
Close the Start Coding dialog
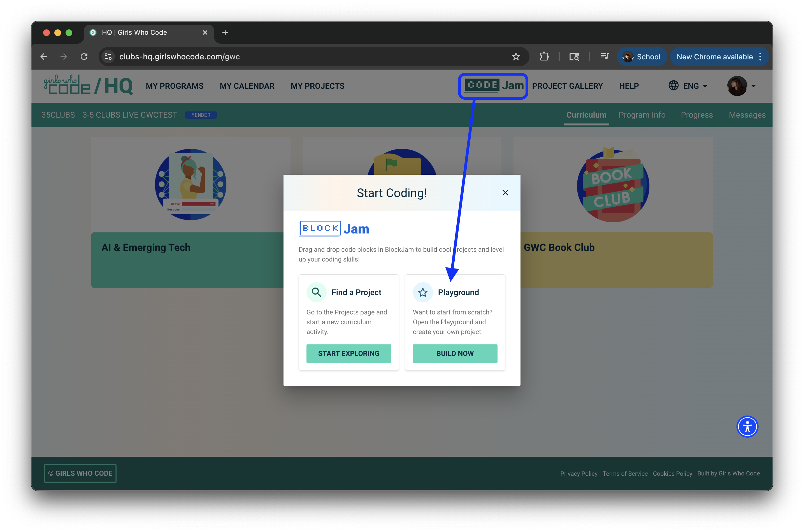(505, 193)
